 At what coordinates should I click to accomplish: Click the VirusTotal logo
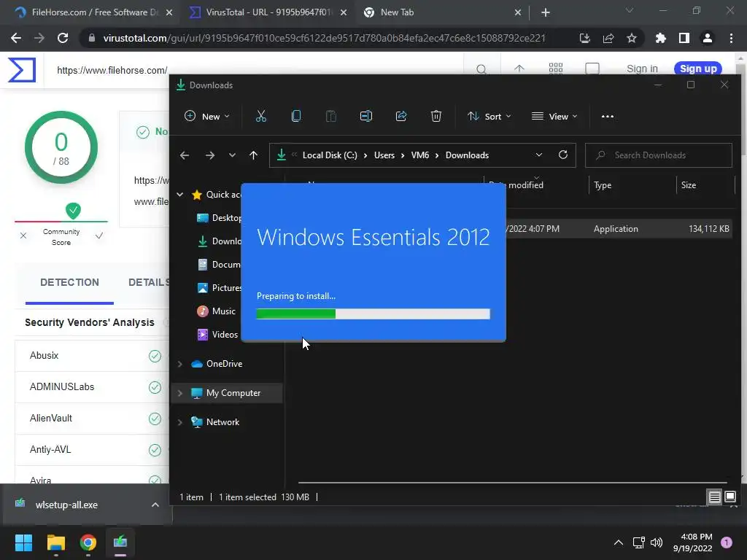[x=22, y=69]
